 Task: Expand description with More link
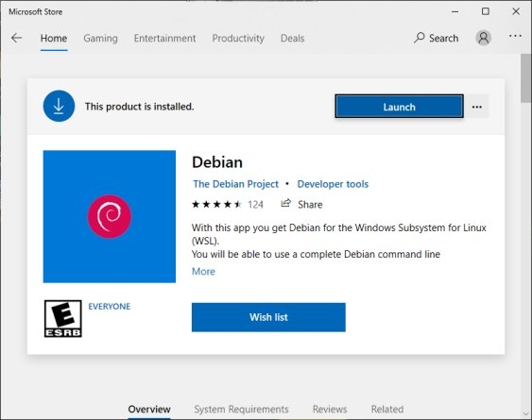tap(203, 271)
